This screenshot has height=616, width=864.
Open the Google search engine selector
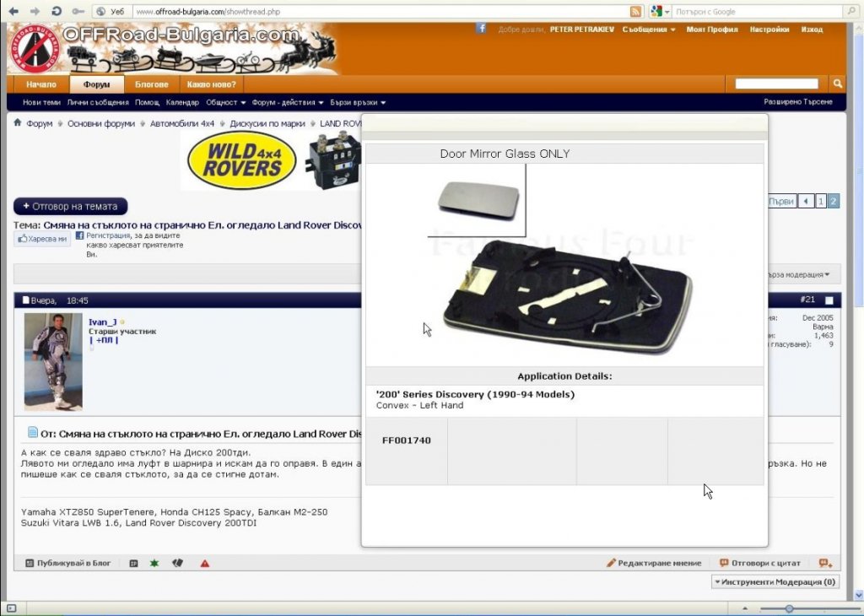click(x=660, y=11)
